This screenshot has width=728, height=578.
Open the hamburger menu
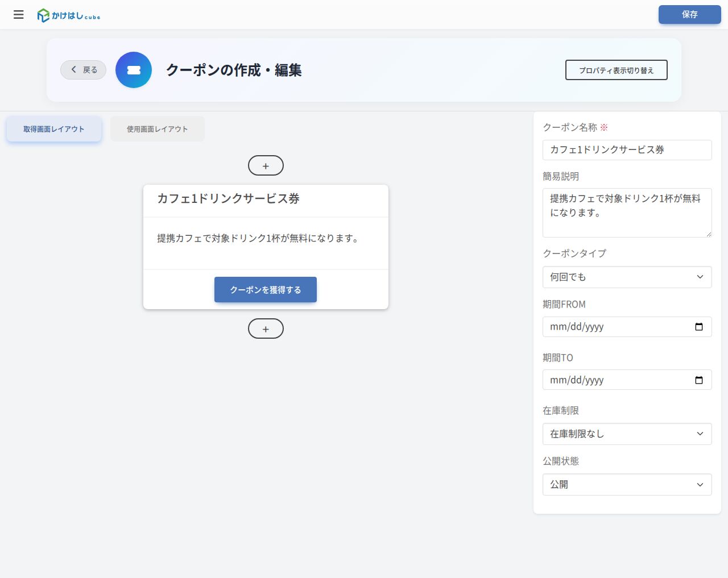pos(19,15)
